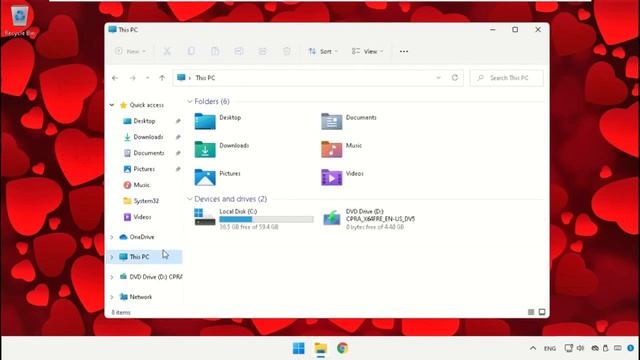The image size is (640, 360).
Task: Open the View dropdown
Action: coord(367,51)
